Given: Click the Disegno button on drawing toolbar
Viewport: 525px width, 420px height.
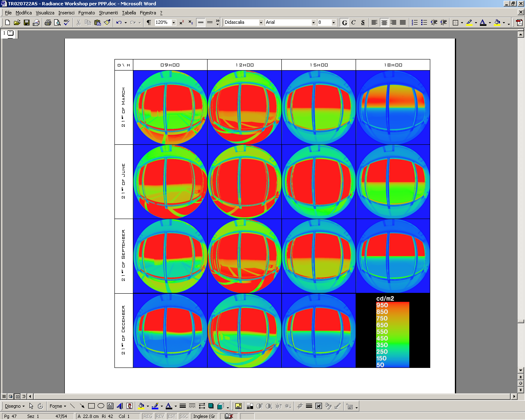Looking at the screenshot, I should [x=14, y=406].
